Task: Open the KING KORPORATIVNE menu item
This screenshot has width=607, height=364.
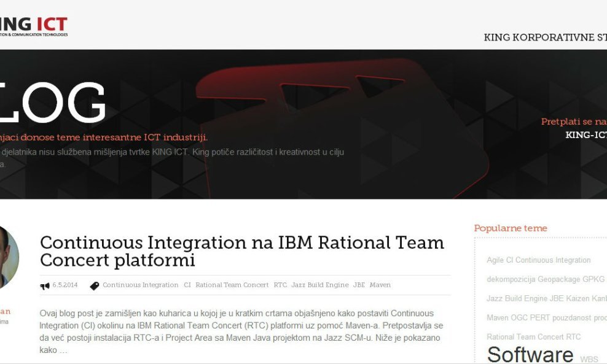Action: (545, 37)
